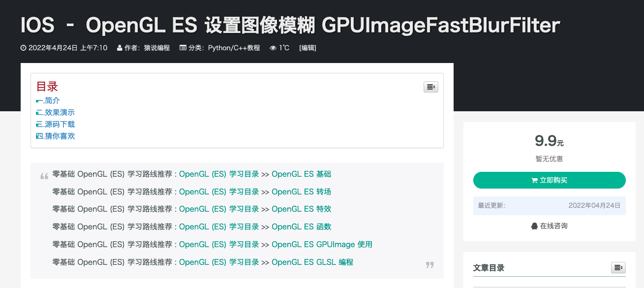Click the bell icon next to 在线咨询
Image resolution: width=644 pixels, height=288 pixels.
pos(533,226)
